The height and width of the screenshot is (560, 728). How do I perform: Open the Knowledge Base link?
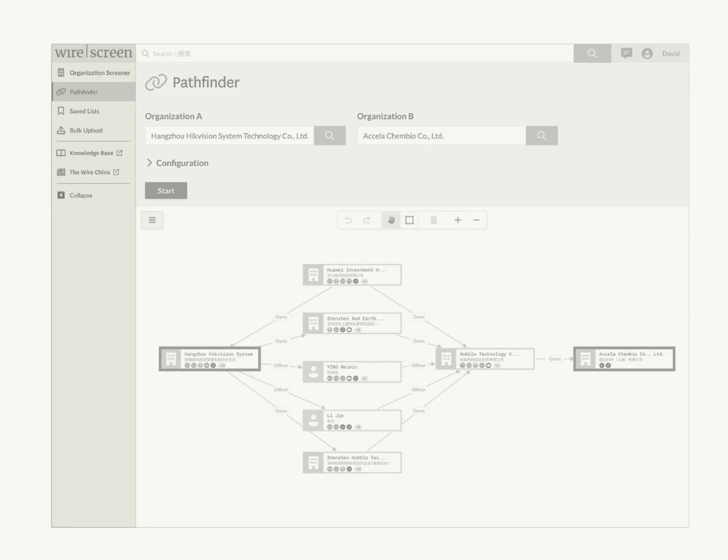[x=93, y=153]
